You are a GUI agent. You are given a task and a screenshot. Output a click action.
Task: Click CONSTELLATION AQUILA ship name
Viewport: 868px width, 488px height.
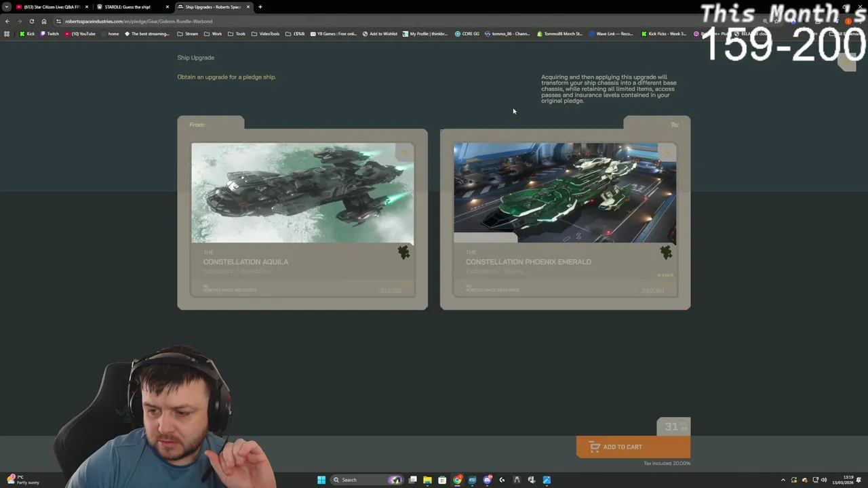point(245,262)
